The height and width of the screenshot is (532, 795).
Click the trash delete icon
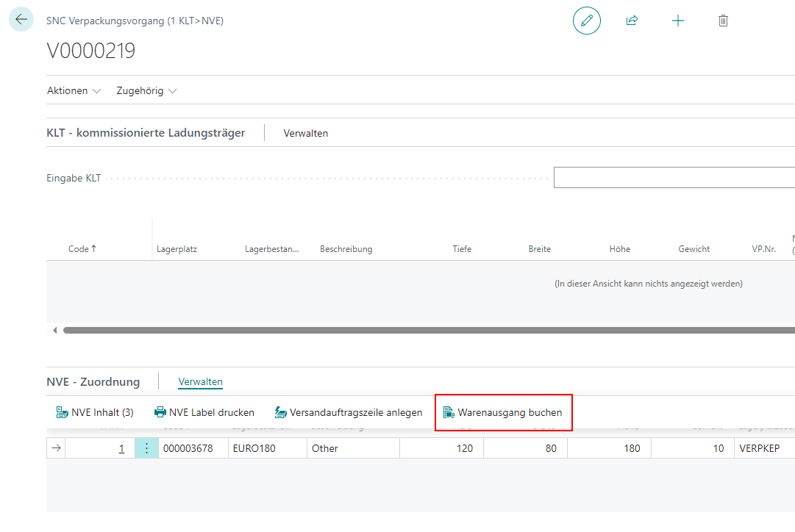pos(723,21)
